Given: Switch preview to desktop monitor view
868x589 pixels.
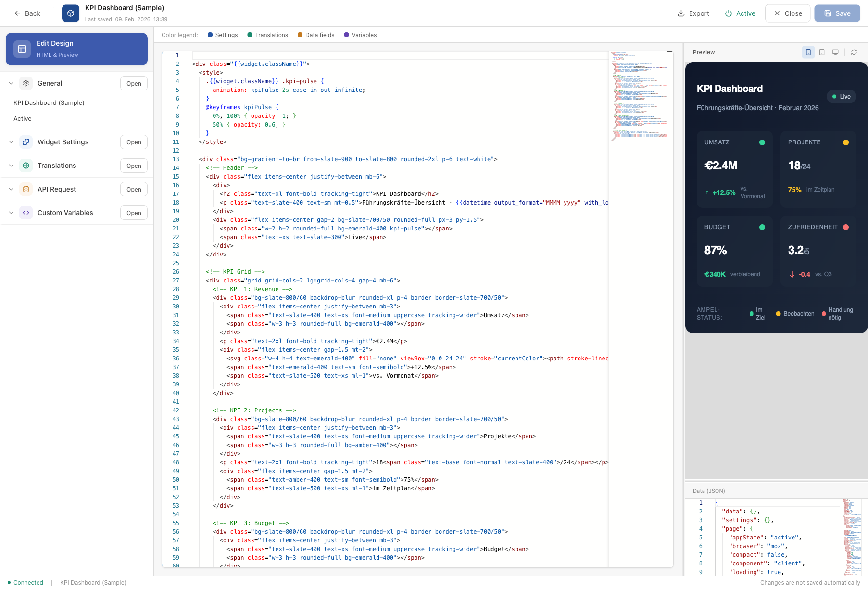Looking at the screenshot, I should tap(835, 52).
